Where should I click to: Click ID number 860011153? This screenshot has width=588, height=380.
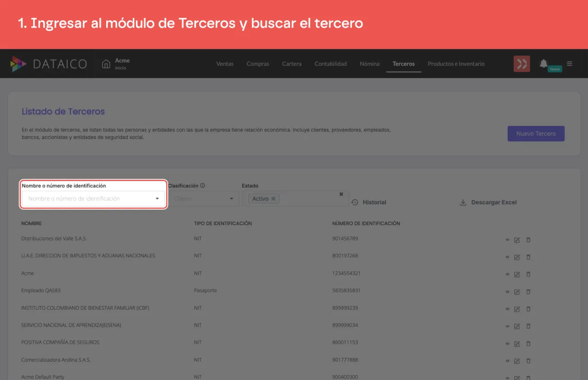[345, 342]
